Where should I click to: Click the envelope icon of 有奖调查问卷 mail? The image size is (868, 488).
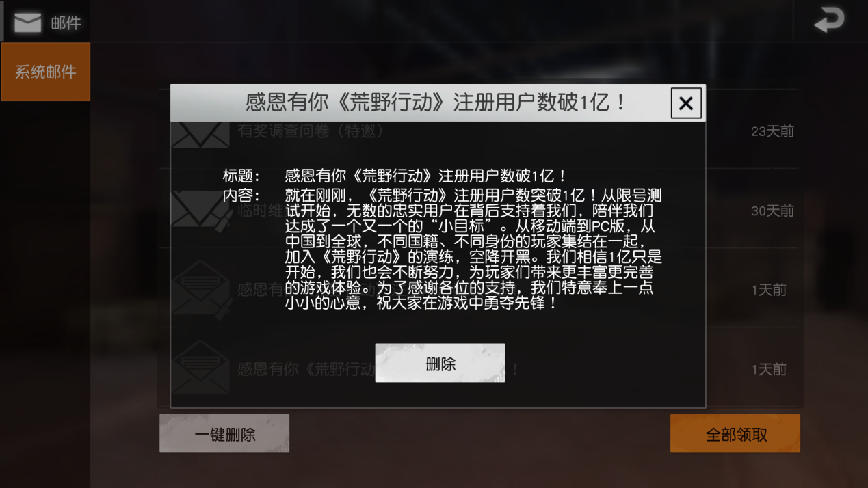pyautogui.click(x=200, y=134)
